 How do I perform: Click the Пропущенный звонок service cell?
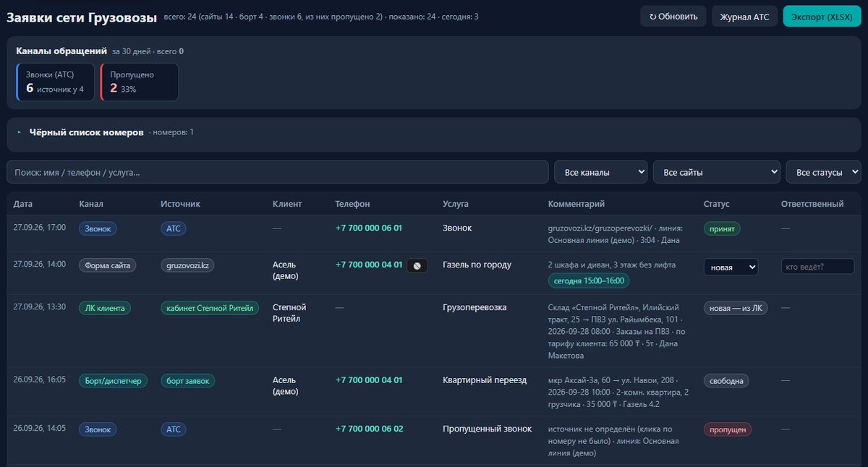coord(487,429)
